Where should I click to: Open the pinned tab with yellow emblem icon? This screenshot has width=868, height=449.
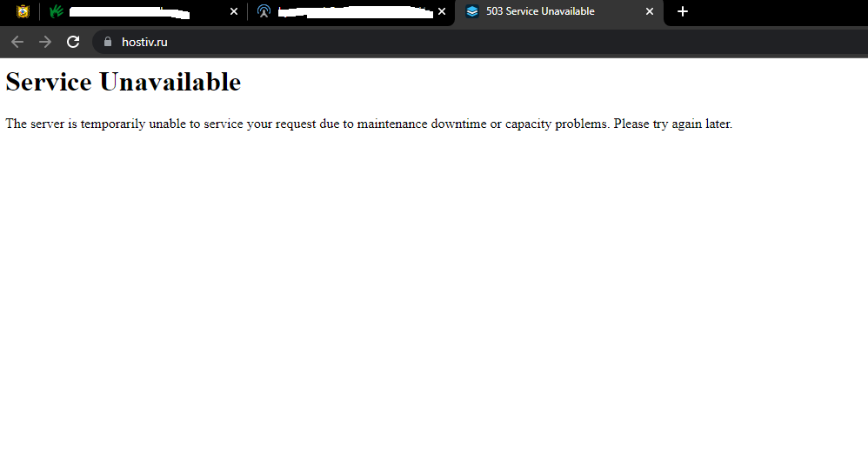point(23,11)
